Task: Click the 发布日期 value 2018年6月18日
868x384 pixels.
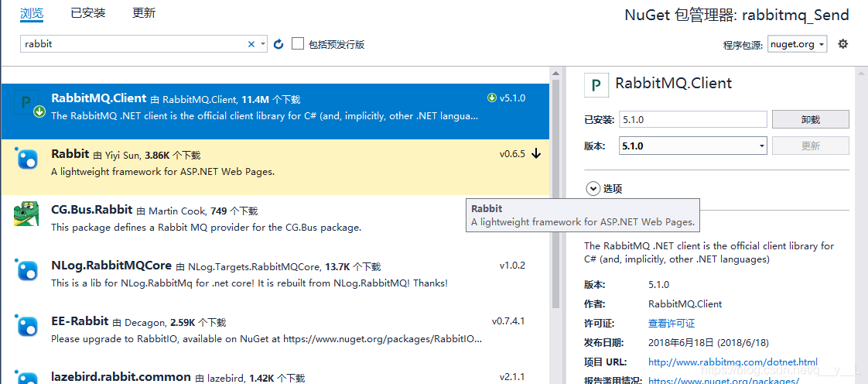Action: click(708, 342)
